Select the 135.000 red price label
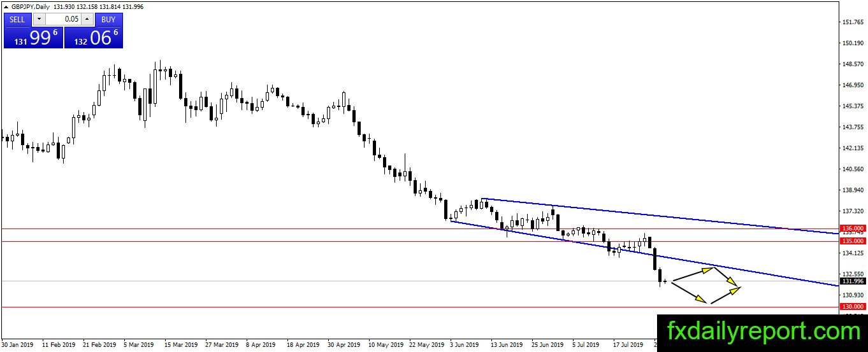868x352 pixels. (853, 241)
